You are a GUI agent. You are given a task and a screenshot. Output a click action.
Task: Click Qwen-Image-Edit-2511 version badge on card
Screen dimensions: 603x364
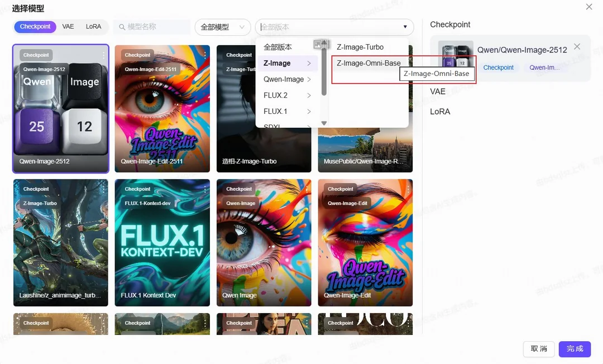(150, 69)
